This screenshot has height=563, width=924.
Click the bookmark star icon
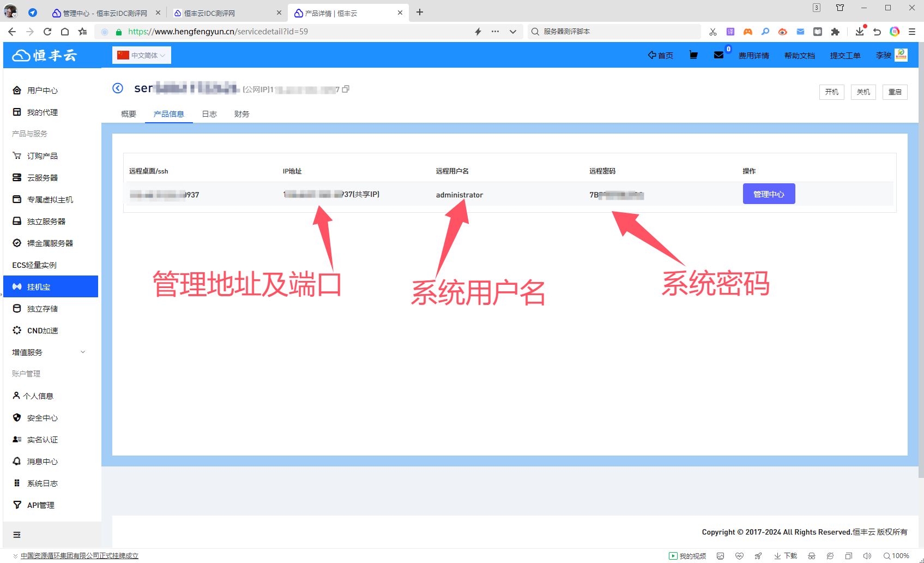[x=82, y=32]
